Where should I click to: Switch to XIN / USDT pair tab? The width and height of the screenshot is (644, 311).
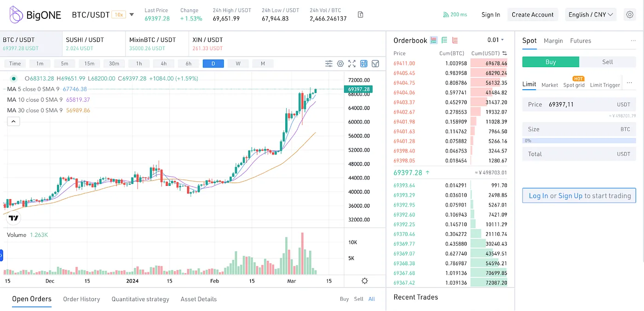pos(221,44)
